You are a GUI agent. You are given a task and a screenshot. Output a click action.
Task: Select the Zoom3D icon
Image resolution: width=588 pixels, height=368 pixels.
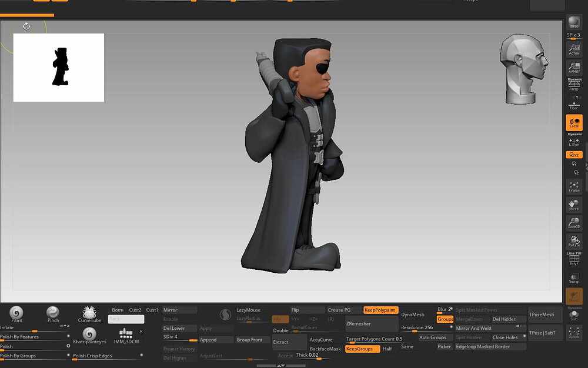click(x=574, y=223)
